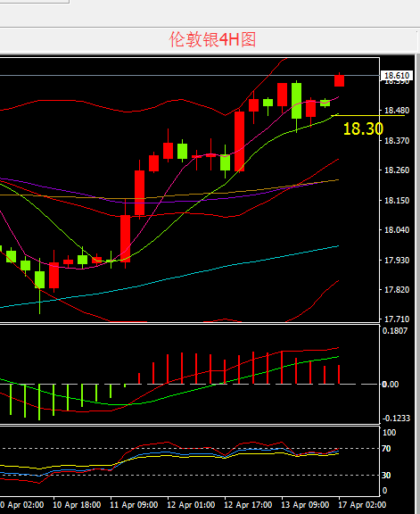Select the current price label 18.610
Viewport: 420px width, 514px height.
click(x=397, y=76)
